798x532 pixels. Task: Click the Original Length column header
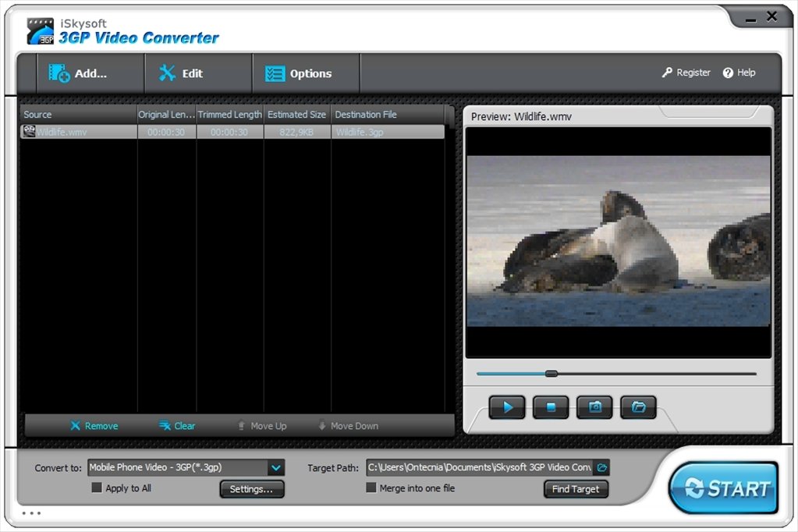point(166,115)
